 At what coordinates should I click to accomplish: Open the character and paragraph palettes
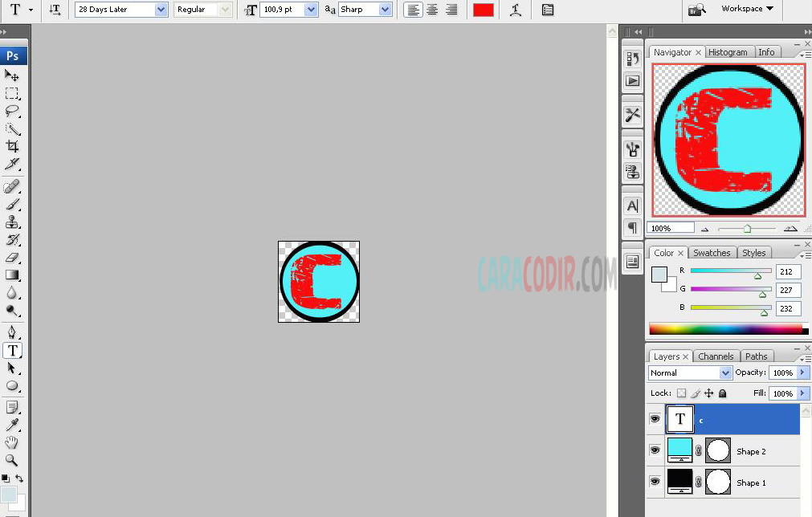pyautogui.click(x=548, y=10)
